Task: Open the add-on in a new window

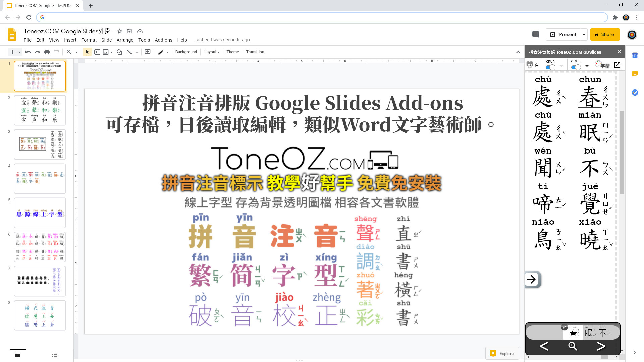Action: point(617,65)
